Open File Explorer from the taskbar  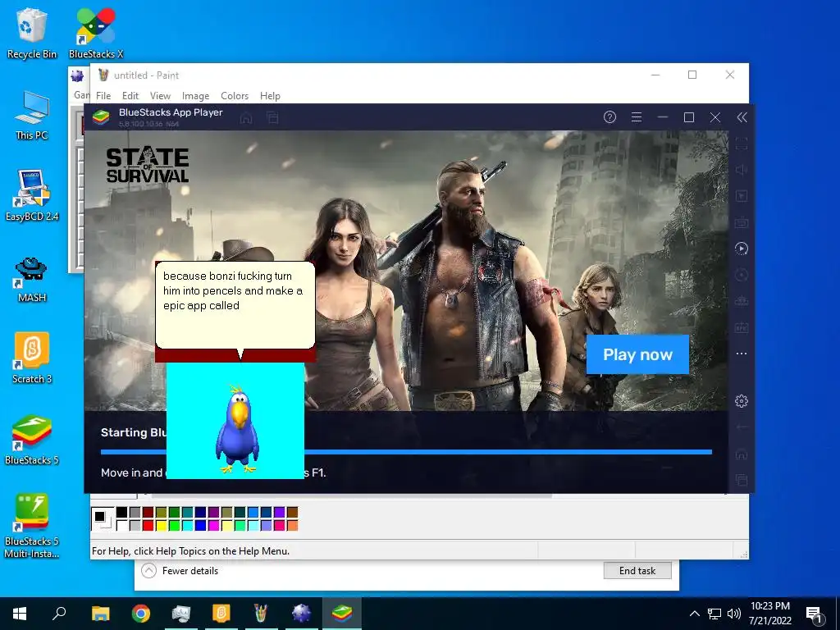[100, 614]
